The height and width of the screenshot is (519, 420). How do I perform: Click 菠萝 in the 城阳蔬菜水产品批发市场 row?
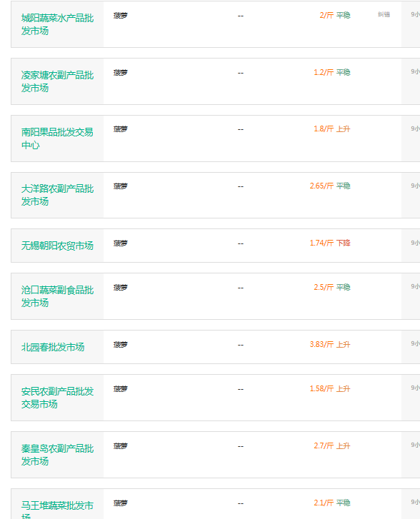tap(120, 16)
